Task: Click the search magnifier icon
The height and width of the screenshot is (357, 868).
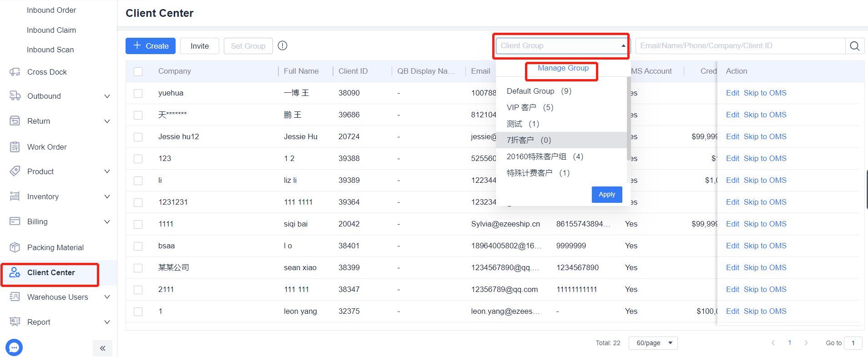Action: point(854,46)
